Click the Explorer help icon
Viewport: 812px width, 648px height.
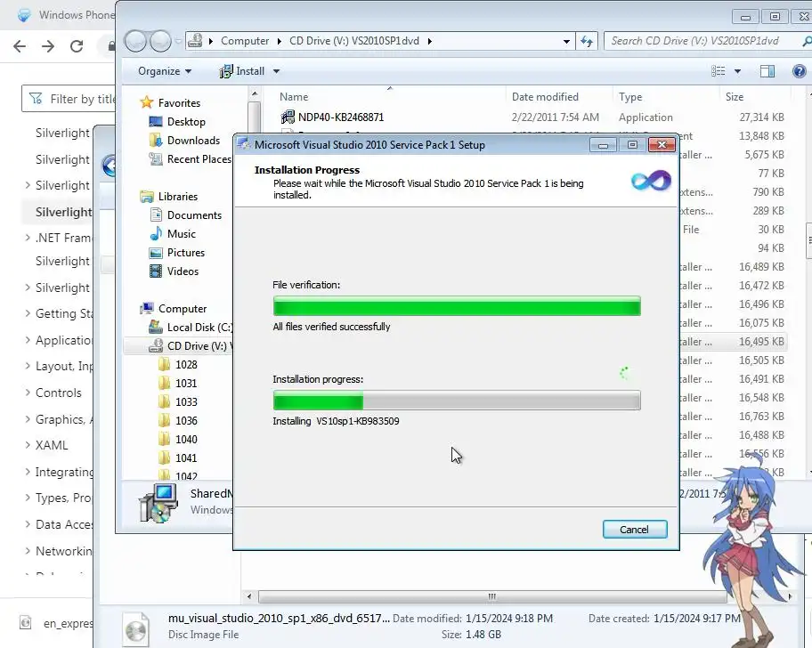[x=799, y=71]
